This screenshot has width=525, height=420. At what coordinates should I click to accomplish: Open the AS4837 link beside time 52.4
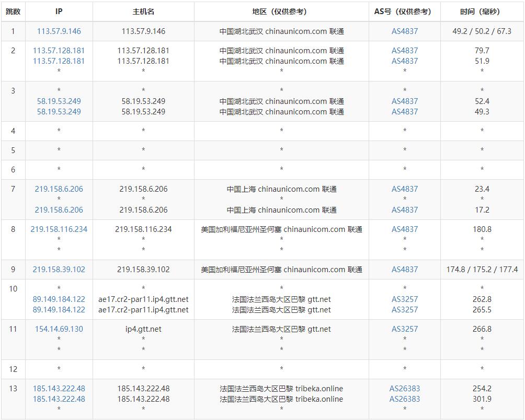pyautogui.click(x=404, y=101)
